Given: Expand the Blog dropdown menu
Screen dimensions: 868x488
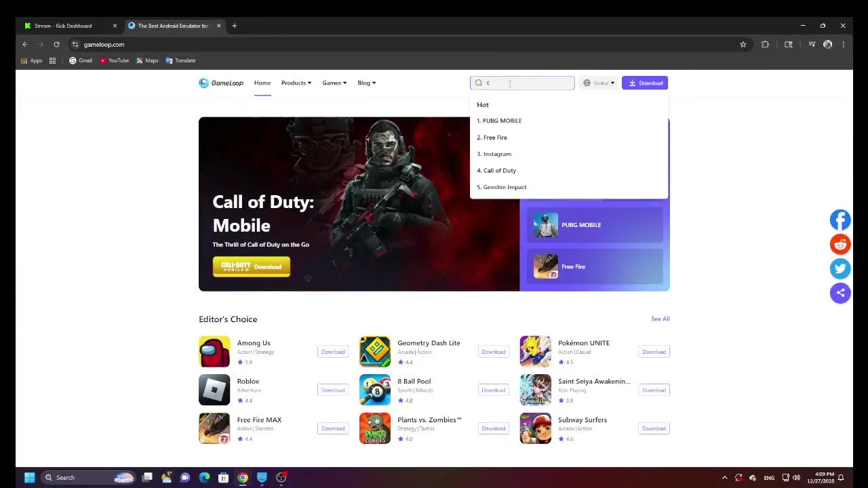Looking at the screenshot, I should pos(367,83).
